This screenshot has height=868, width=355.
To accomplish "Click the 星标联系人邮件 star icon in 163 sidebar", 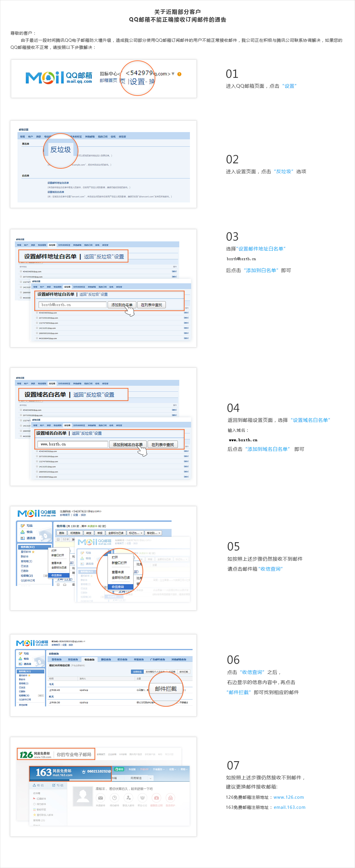I will point(34,815).
